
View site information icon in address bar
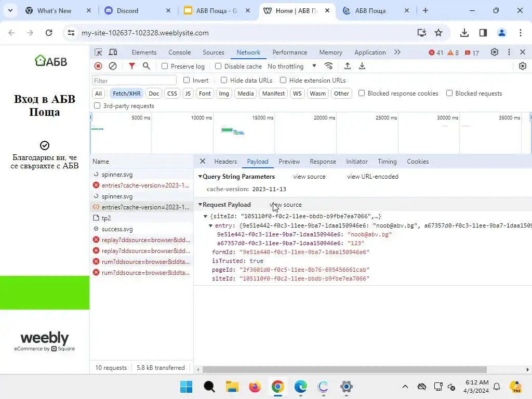(71, 33)
